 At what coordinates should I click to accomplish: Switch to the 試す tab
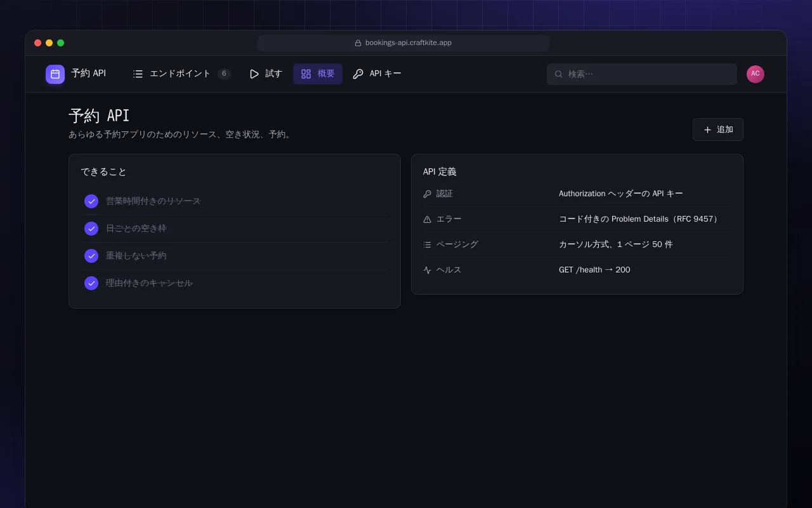266,74
